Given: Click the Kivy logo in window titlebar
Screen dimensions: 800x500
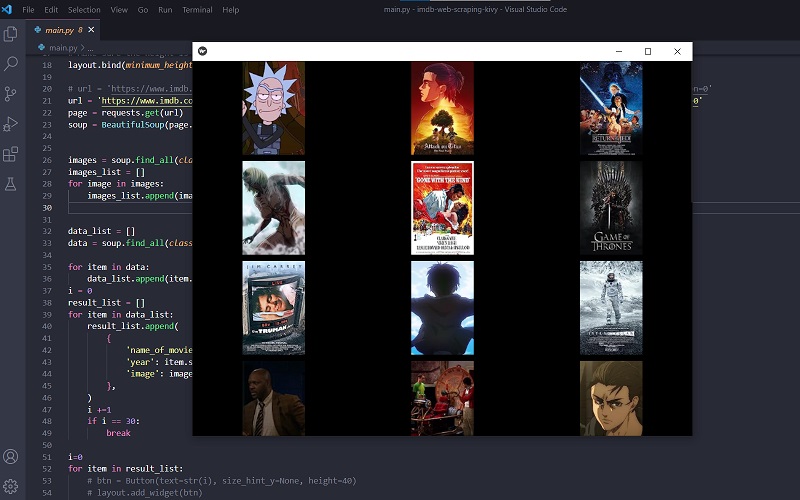Looking at the screenshot, I should coord(202,51).
